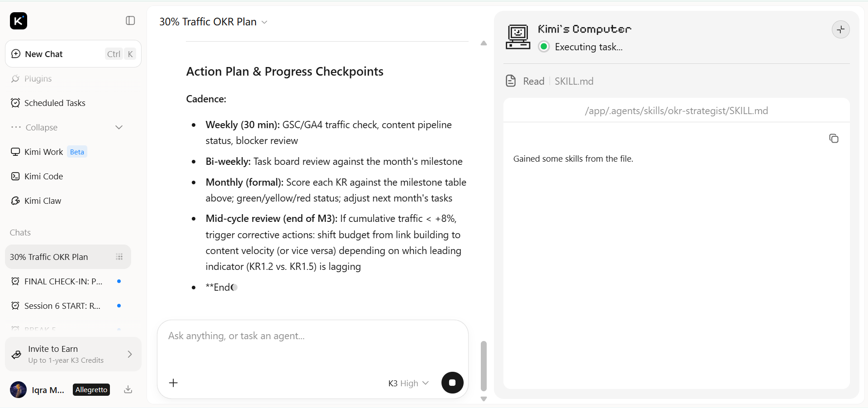Open Invite to Earn banner
The height and width of the screenshot is (408, 868).
pos(73,354)
